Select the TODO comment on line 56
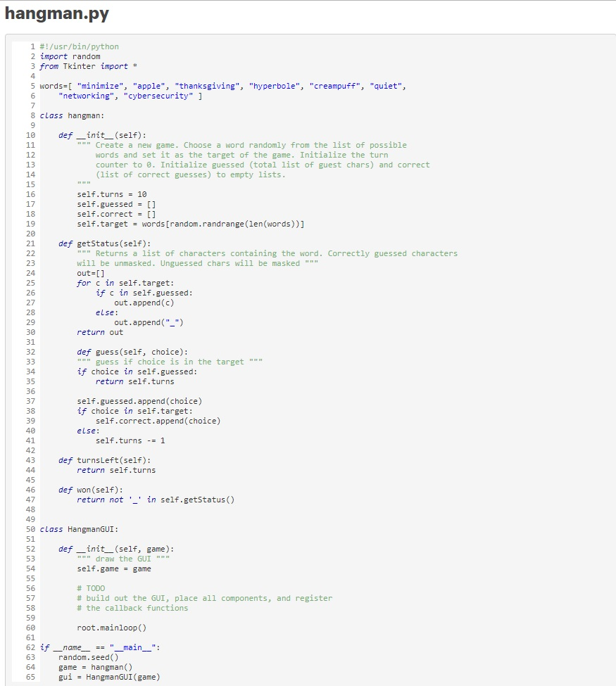 click(88, 587)
